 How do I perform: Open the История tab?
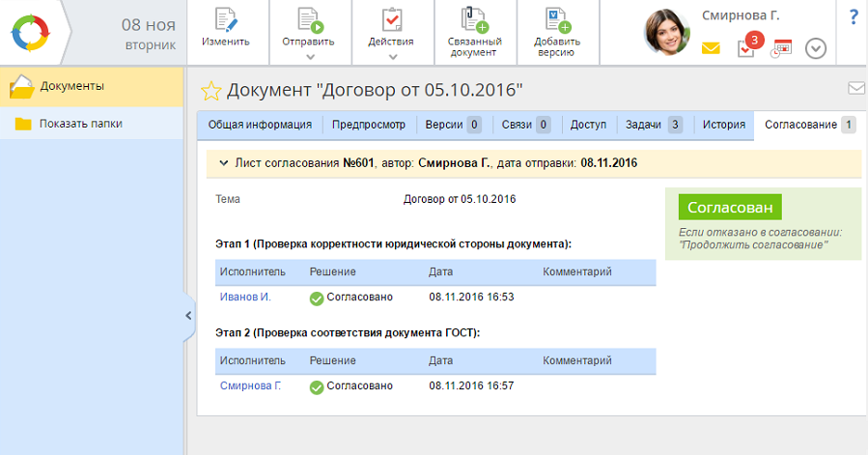723,125
